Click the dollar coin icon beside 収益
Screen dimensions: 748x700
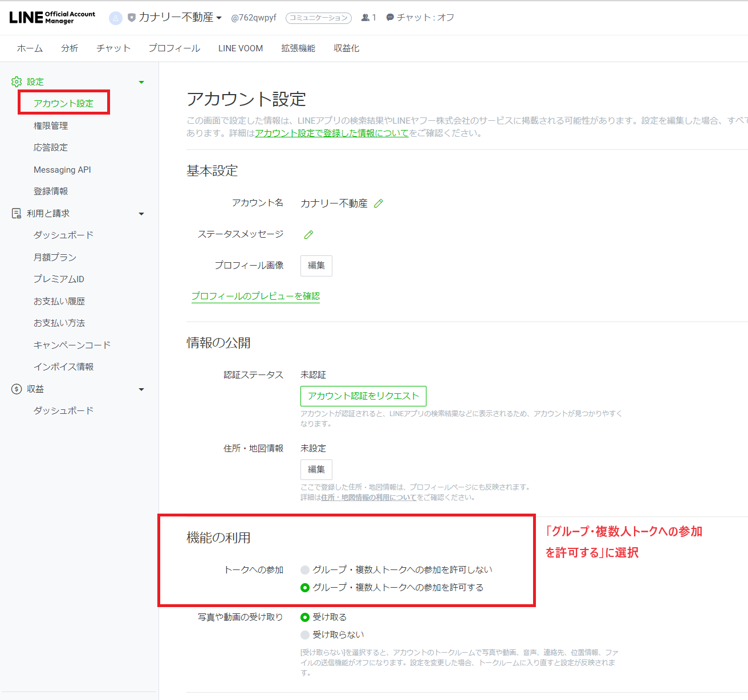[x=17, y=389]
